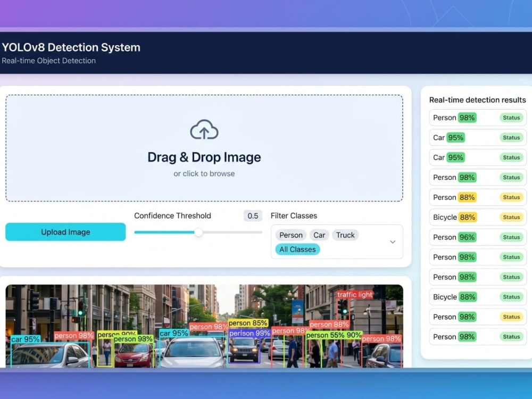Click the 0.5 threshold value box
This screenshot has width=532, height=399.
click(x=253, y=216)
